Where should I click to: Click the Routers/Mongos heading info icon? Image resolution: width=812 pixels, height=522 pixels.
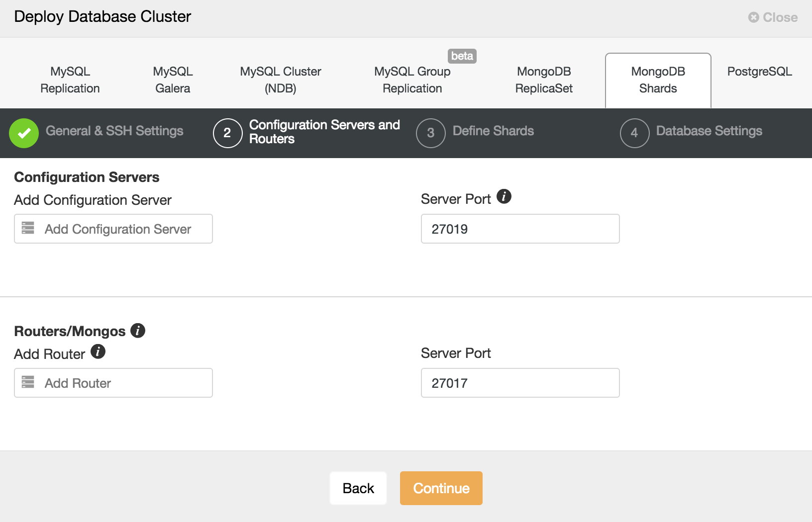point(138,331)
